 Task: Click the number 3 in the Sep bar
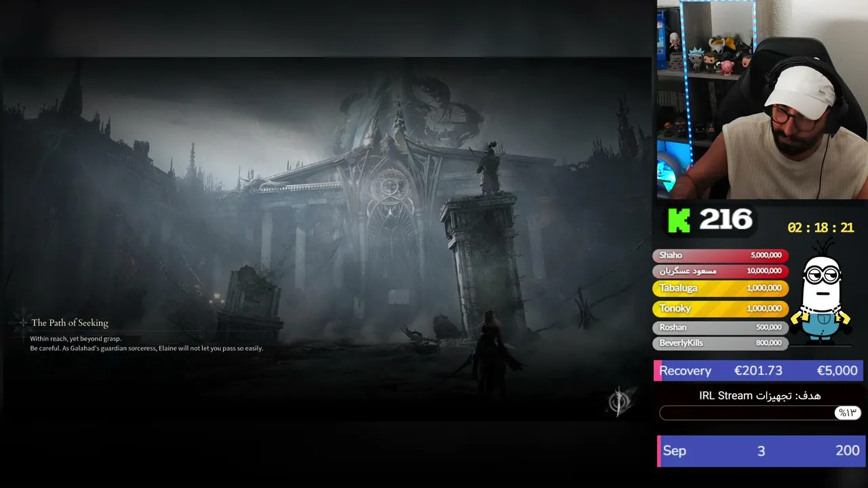tap(761, 451)
